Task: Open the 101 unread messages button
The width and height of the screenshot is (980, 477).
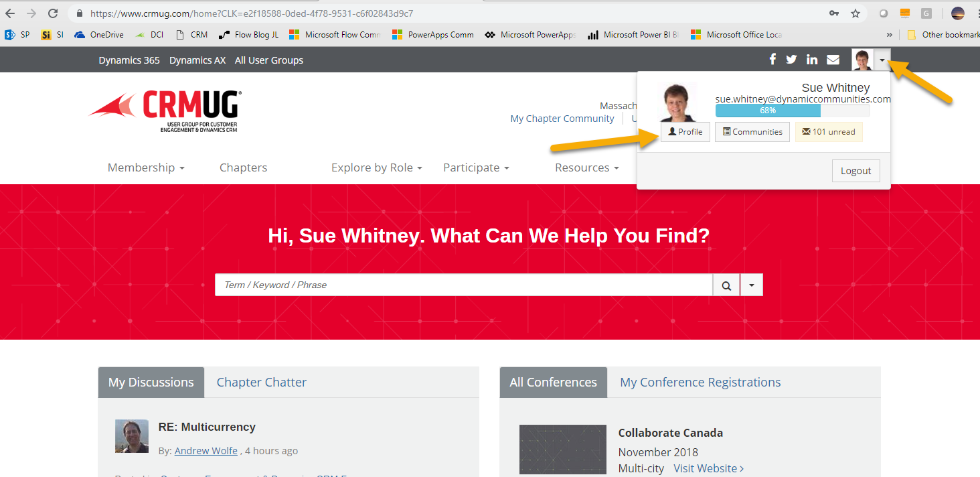Action: click(x=829, y=132)
